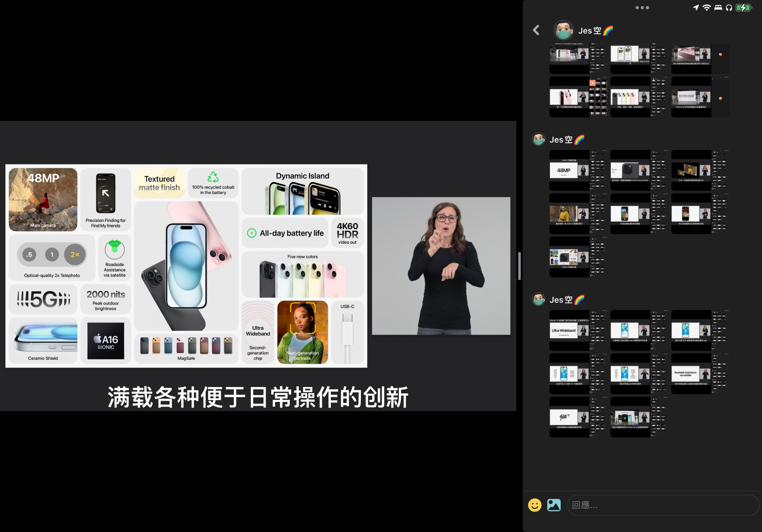The width and height of the screenshot is (762, 532).
Task: Tap the Ceramic Shield tile
Action: (43, 341)
